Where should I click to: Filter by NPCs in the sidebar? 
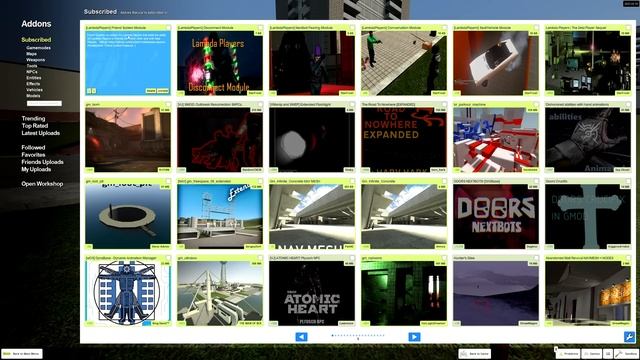(32, 71)
